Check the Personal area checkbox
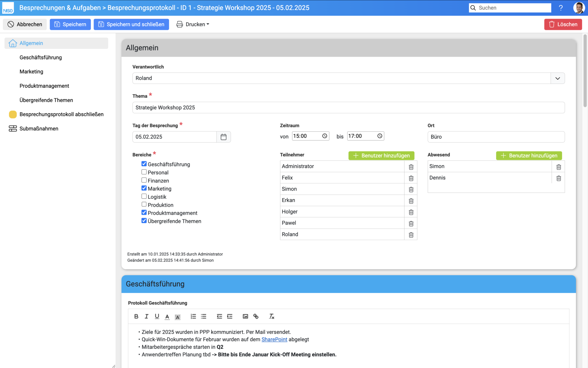 pyautogui.click(x=144, y=172)
